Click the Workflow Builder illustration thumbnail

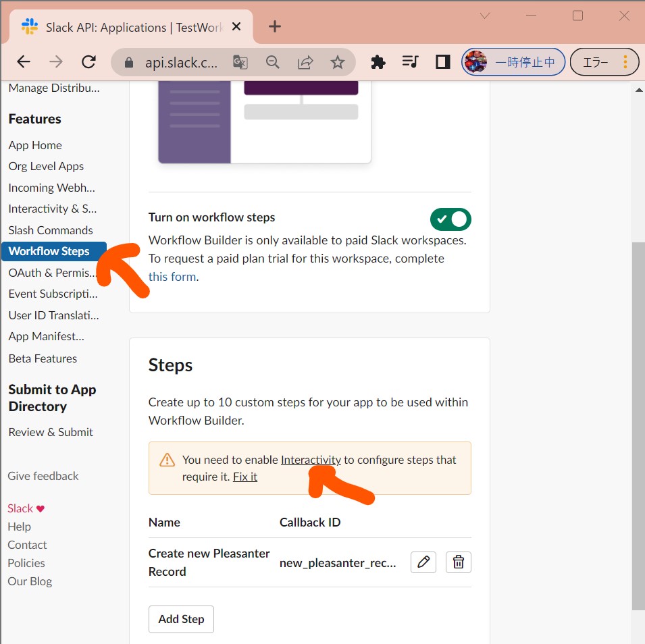(265, 122)
